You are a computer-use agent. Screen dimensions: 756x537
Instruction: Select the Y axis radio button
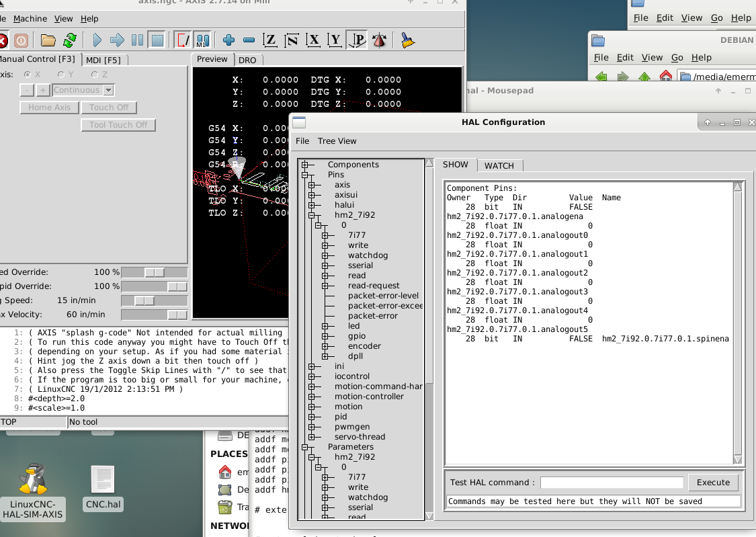(x=60, y=74)
